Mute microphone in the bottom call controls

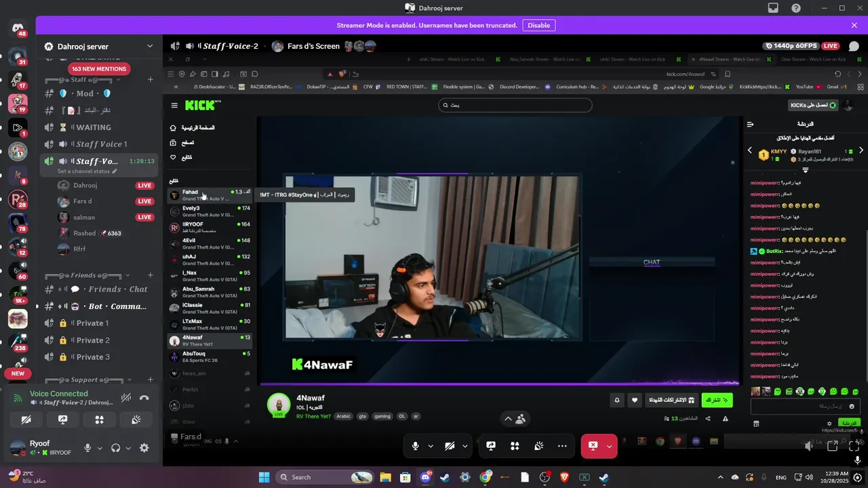tap(416, 446)
